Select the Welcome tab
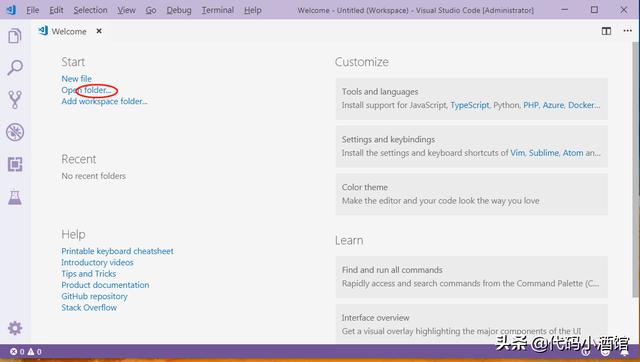Screen dimensions: 640x362 (x=69, y=31)
